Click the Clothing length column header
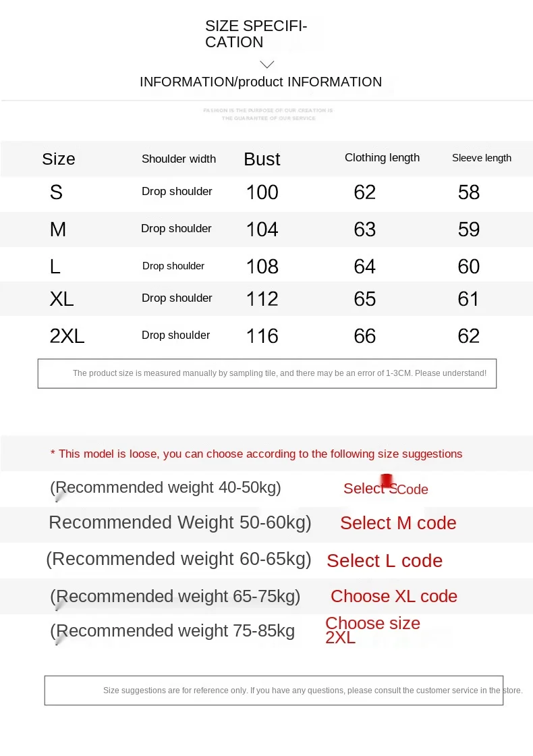This screenshot has width=533, height=756. click(x=382, y=158)
